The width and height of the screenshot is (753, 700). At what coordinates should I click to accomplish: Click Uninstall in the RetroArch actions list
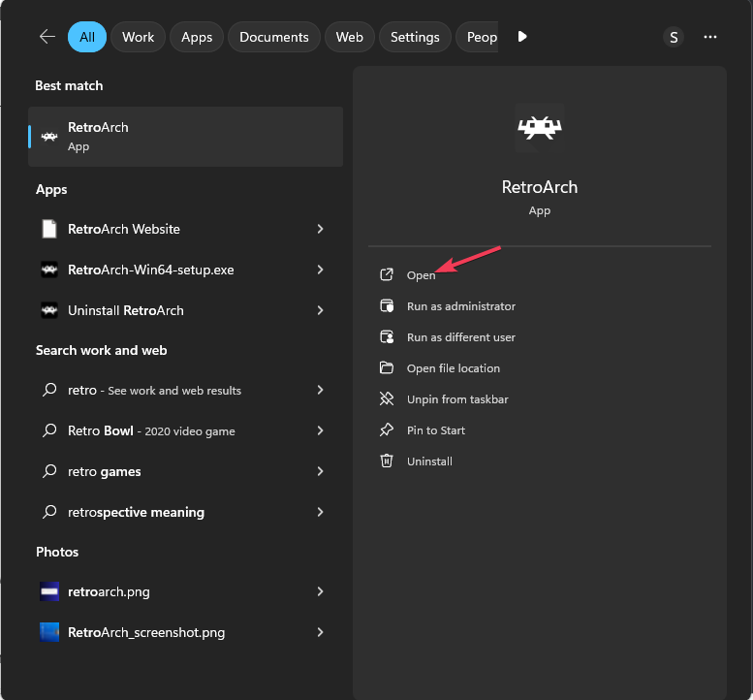[x=429, y=461]
